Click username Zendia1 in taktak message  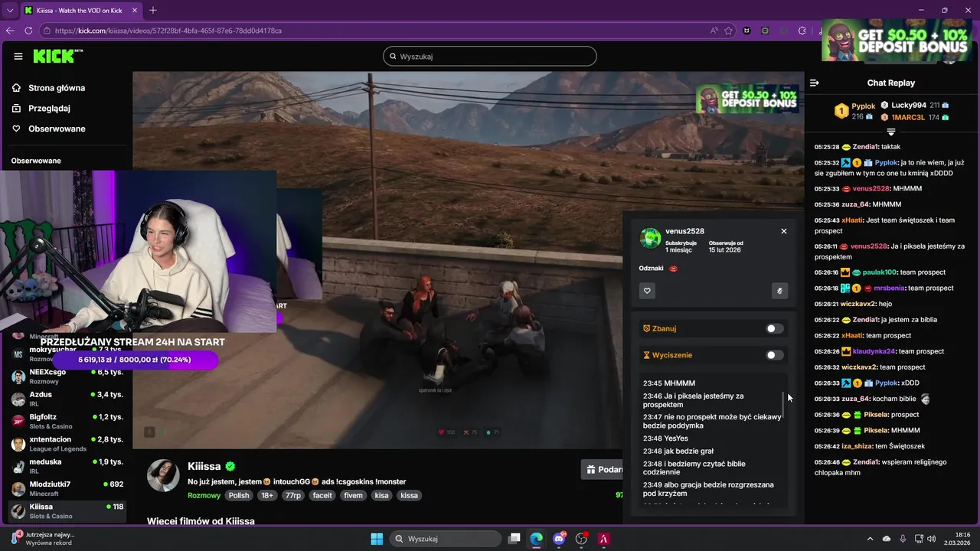[865, 146]
